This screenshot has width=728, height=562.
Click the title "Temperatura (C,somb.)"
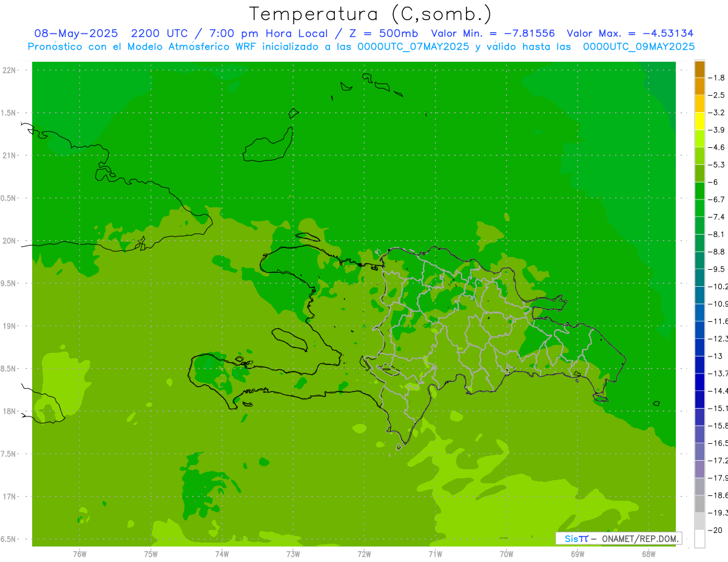click(x=370, y=14)
